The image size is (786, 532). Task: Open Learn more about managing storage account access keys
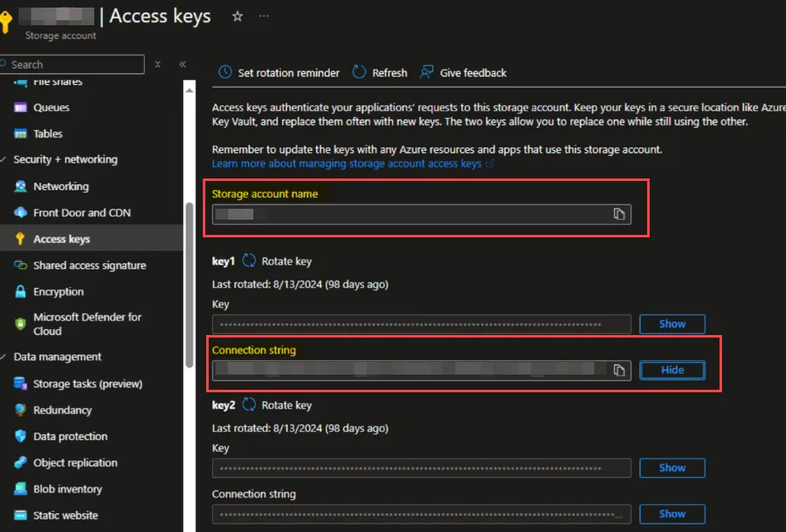tap(353, 163)
